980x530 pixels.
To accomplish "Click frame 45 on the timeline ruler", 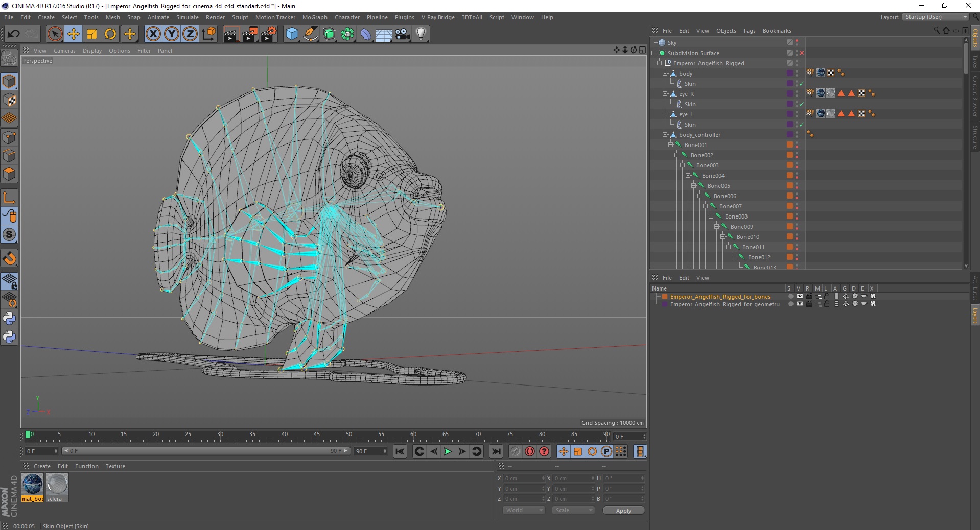I will coord(317,436).
